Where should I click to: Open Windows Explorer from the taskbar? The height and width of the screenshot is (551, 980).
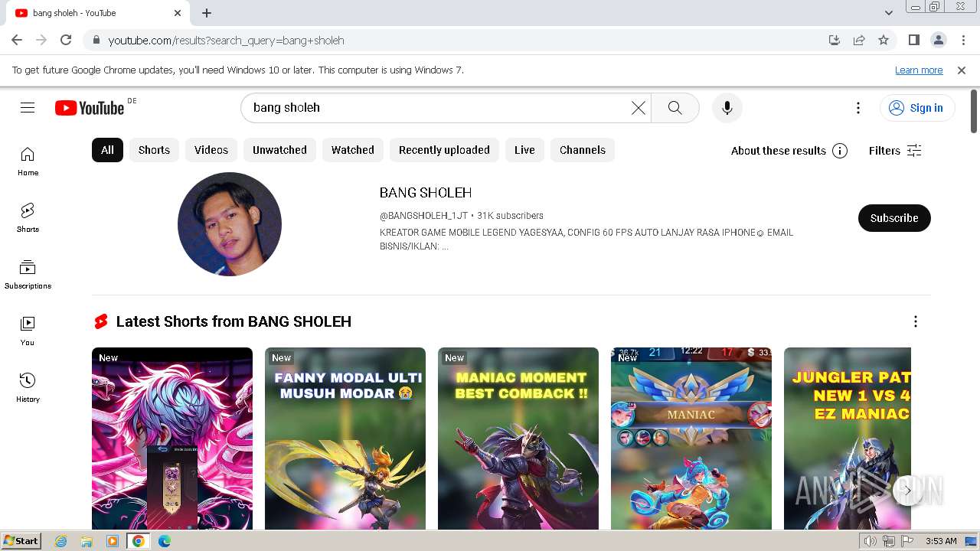tap(87, 541)
